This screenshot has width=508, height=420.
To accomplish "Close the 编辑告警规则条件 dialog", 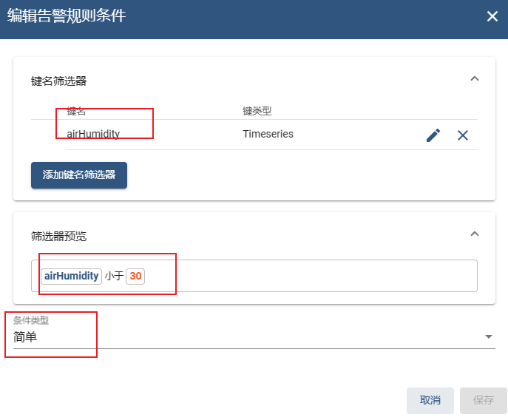I will [x=492, y=16].
